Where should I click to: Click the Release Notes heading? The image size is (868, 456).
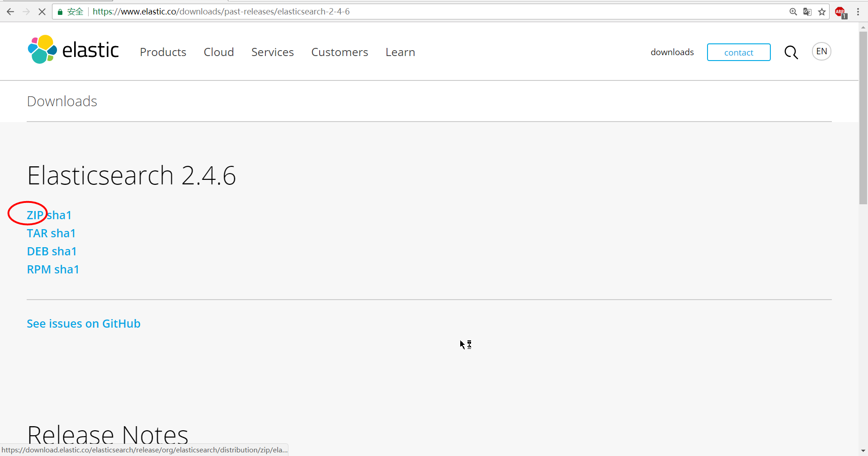[108, 435]
